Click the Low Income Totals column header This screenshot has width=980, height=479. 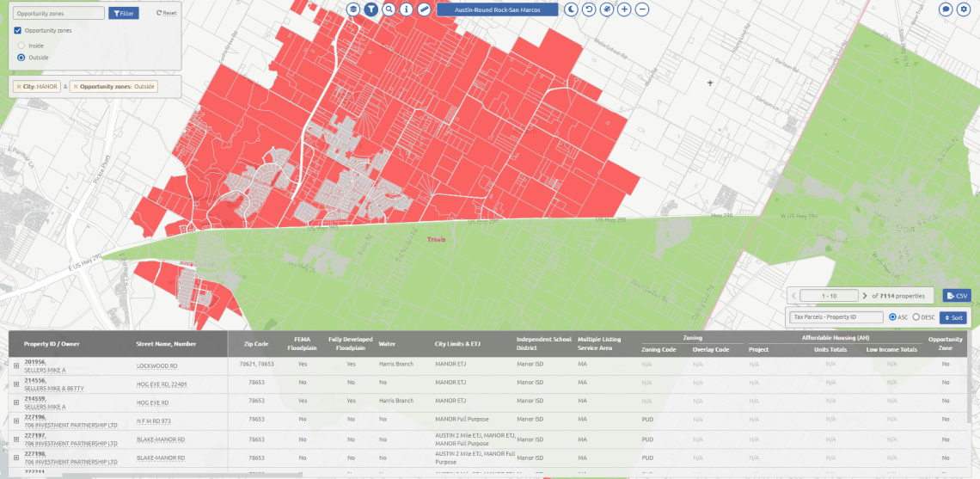891,349
